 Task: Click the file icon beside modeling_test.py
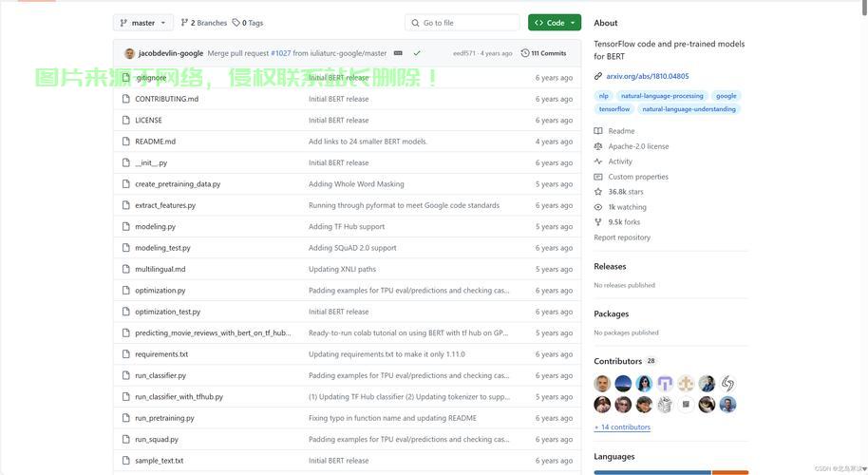tap(125, 248)
